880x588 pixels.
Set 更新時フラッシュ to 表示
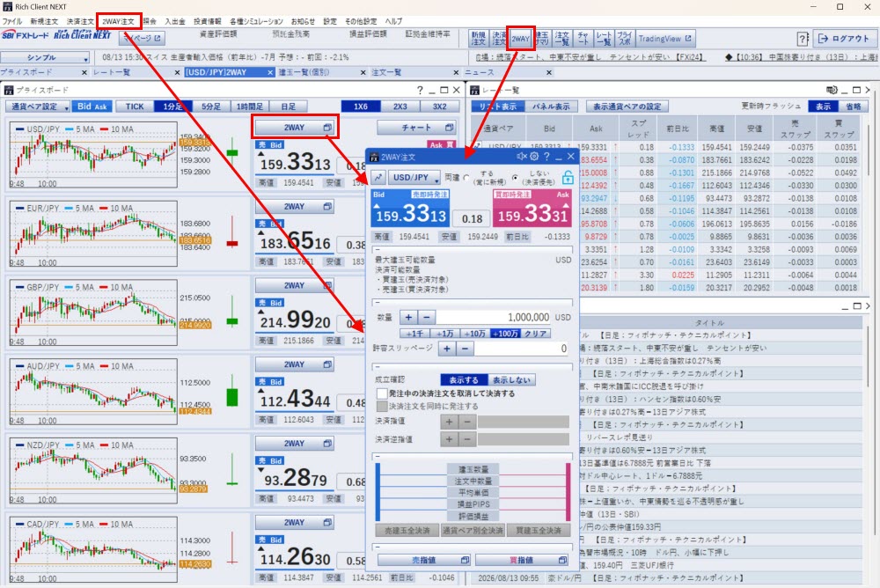point(823,107)
